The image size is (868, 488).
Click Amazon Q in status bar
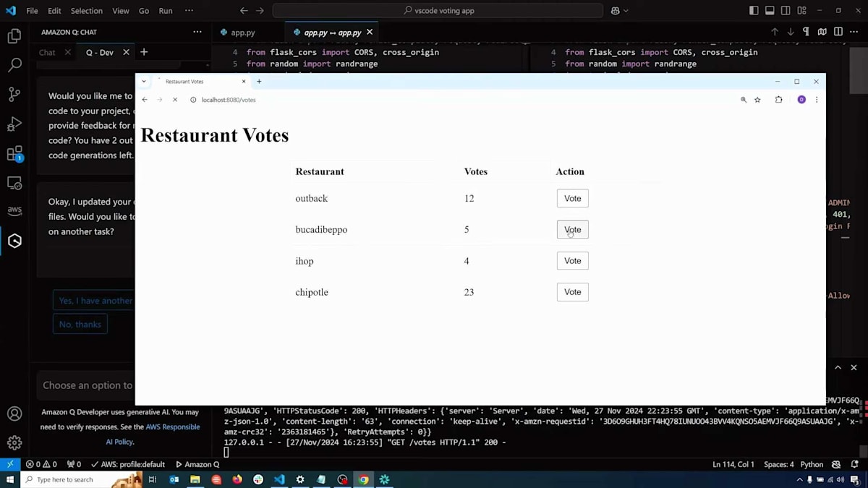coord(197,464)
